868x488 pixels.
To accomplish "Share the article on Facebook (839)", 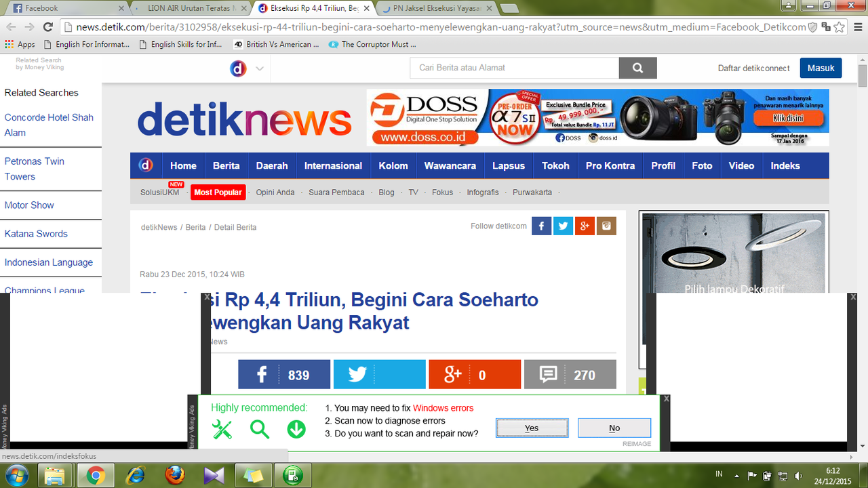I will tap(284, 375).
